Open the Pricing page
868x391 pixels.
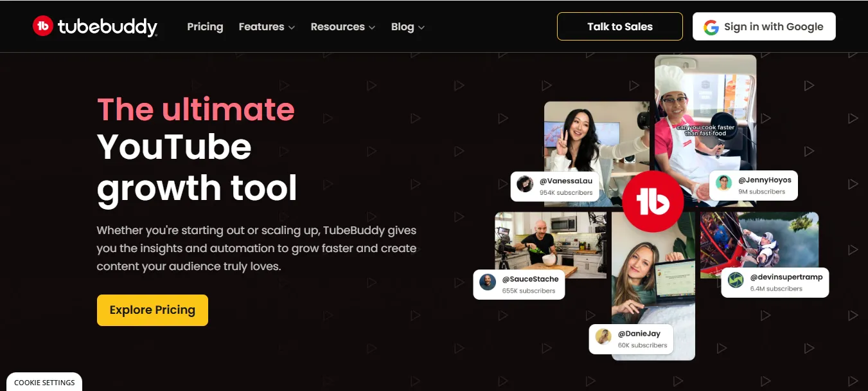pos(205,27)
